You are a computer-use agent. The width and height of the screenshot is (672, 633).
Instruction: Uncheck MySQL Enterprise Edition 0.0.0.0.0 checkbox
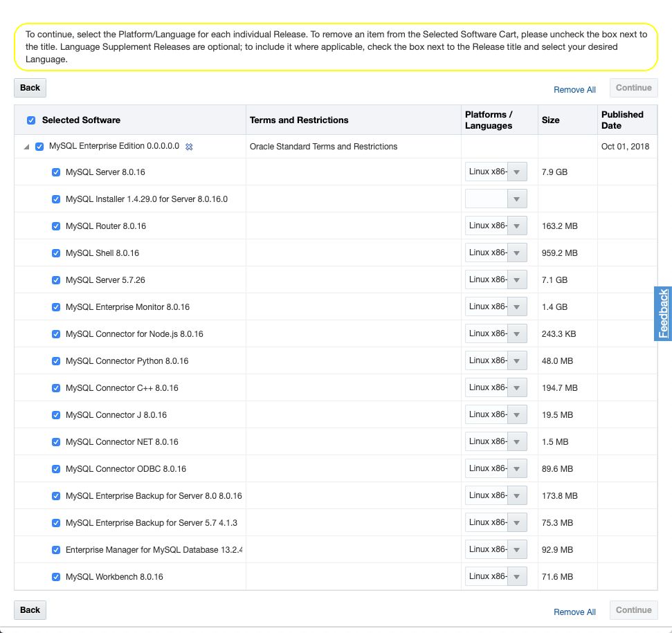point(39,147)
